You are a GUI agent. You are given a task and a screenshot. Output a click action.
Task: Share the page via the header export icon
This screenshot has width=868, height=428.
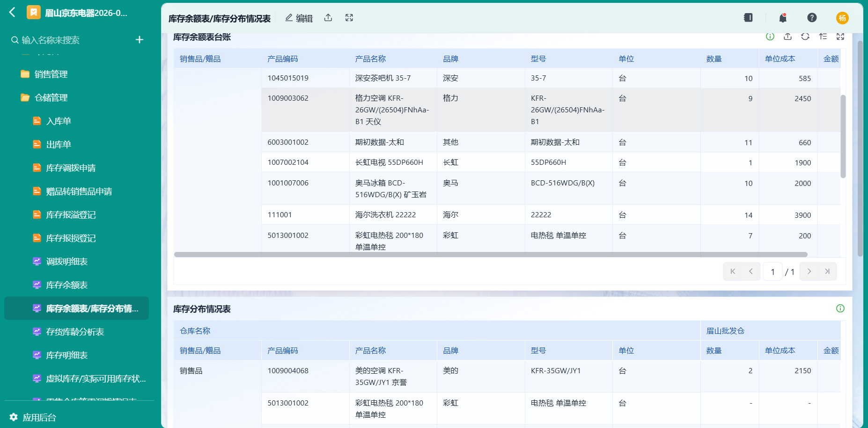[328, 18]
